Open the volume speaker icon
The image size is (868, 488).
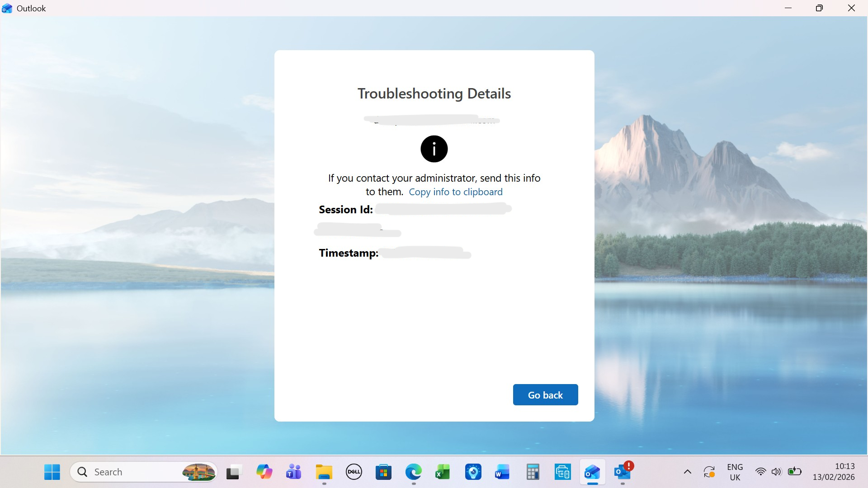776,472
